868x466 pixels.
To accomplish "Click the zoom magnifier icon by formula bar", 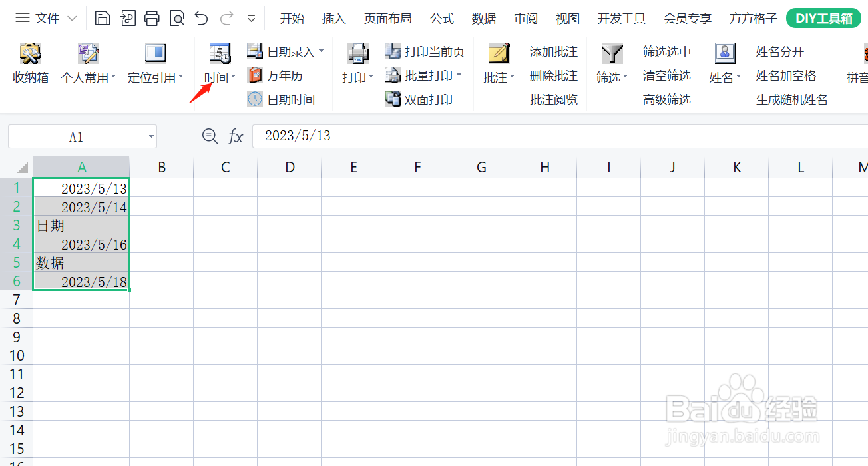I will click(210, 136).
